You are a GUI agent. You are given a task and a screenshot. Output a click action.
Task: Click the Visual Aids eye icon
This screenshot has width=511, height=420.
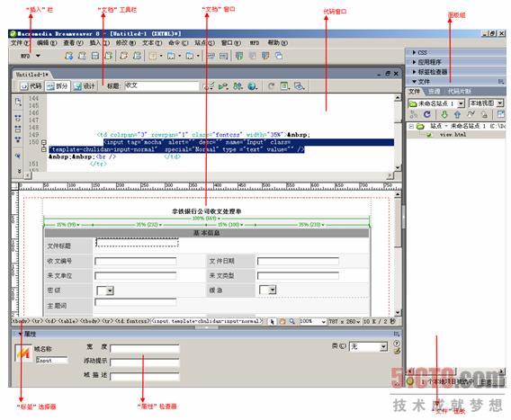[300, 86]
